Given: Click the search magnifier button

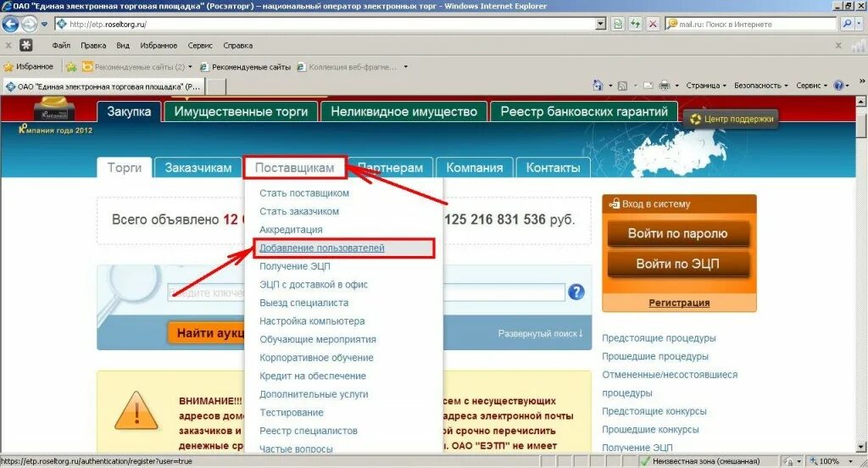Looking at the screenshot, I should coord(847,24).
